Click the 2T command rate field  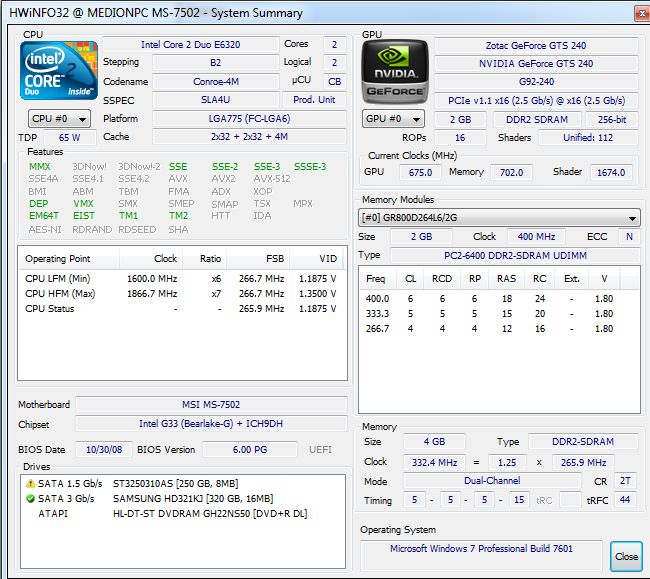tap(625, 481)
